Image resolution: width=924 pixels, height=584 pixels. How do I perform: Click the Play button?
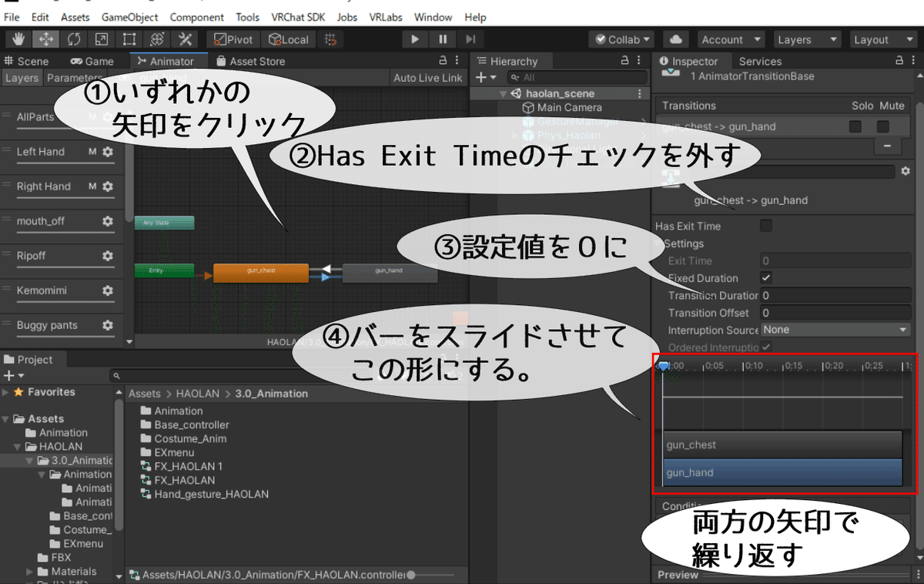point(415,39)
